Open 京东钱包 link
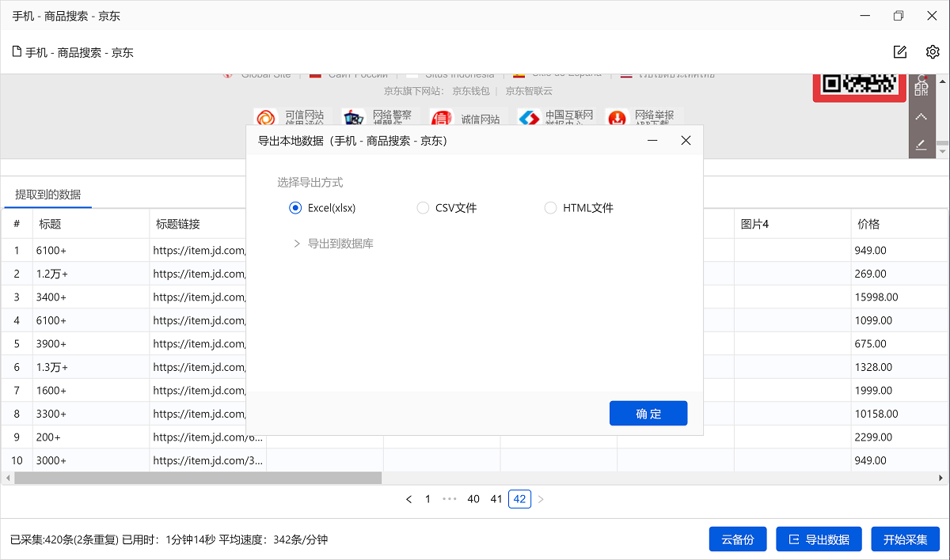The image size is (950, 560). (x=471, y=91)
